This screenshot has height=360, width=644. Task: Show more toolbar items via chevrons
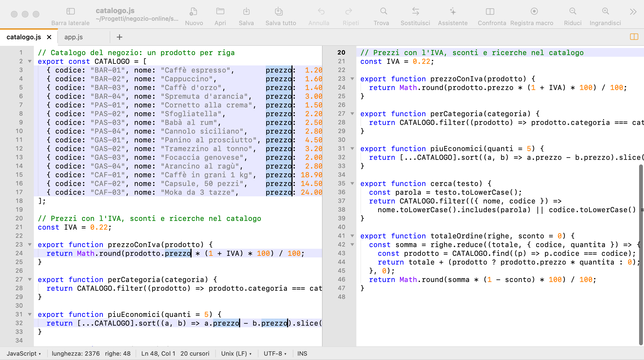(x=633, y=12)
